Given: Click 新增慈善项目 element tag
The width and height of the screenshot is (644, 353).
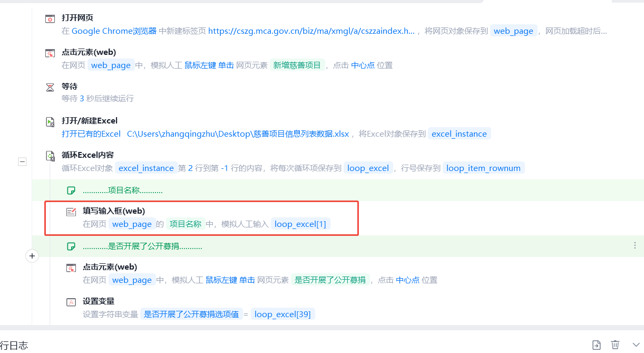Looking at the screenshot, I should pyautogui.click(x=297, y=65).
